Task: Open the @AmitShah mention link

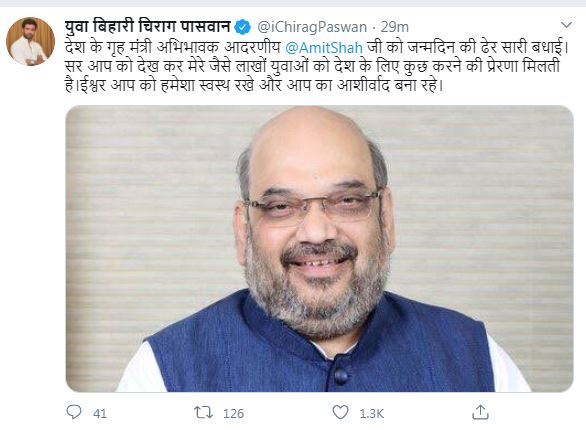Action: 324,48
